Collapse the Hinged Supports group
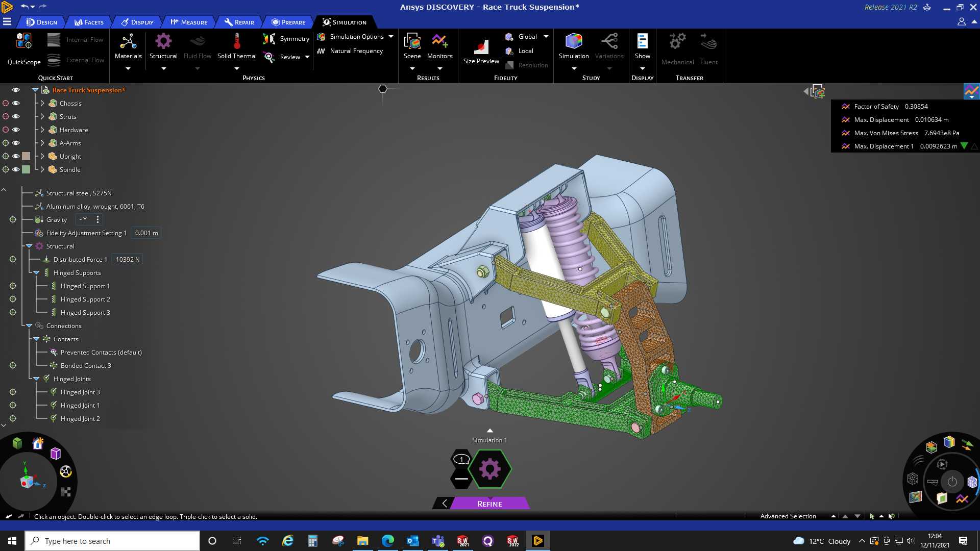This screenshot has width=980, height=551. pyautogui.click(x=36, y=272)
